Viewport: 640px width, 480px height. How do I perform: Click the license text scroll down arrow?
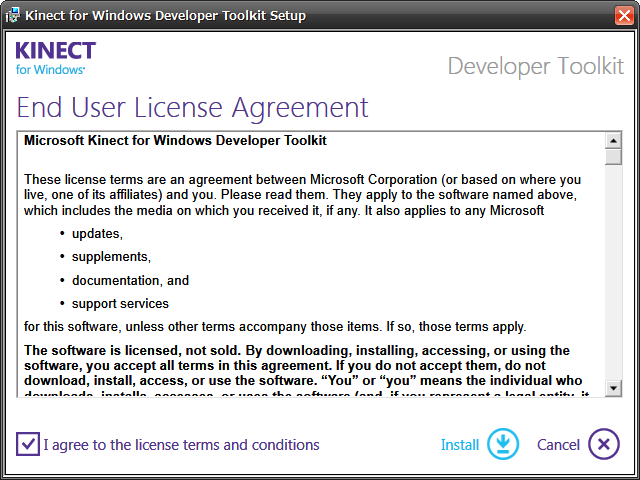click(x=613, y=388)
